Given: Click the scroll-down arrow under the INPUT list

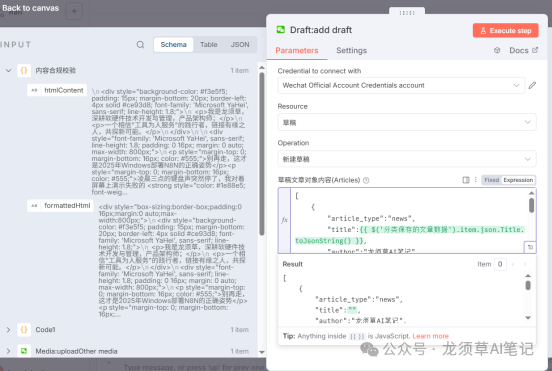Looking at the screenshot, I should (x=262, y=352).
